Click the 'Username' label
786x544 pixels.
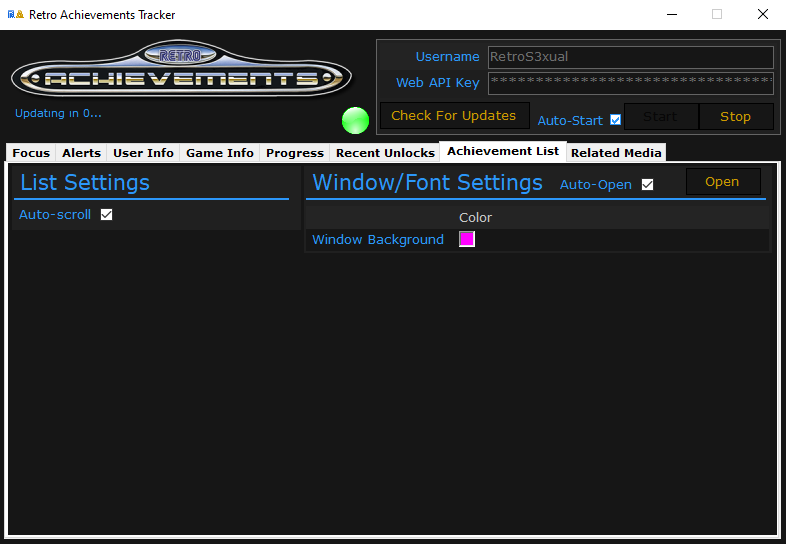coord(448,57)
